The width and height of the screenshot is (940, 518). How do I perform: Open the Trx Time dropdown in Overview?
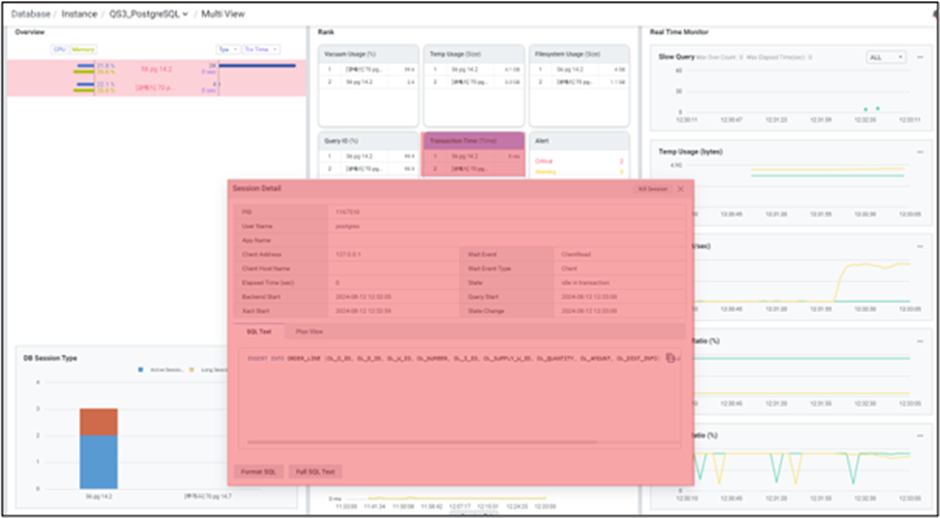coord(261,48)
